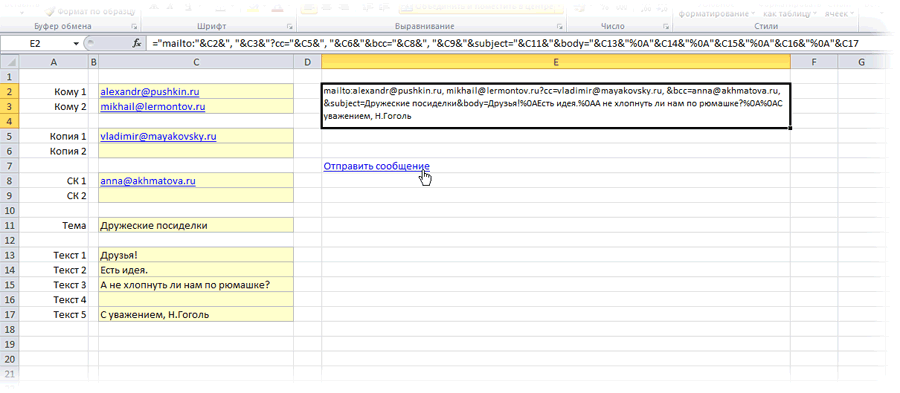The image size is (900, 393).
Task: Select column E header
Action: 556,62
